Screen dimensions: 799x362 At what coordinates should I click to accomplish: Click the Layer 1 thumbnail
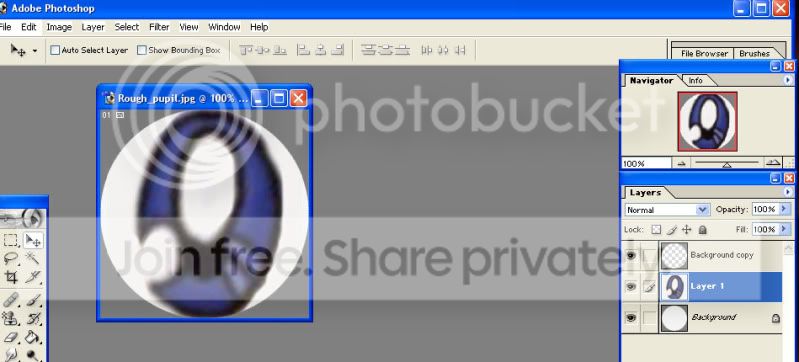pyautogui.click(x=674, y=287)
